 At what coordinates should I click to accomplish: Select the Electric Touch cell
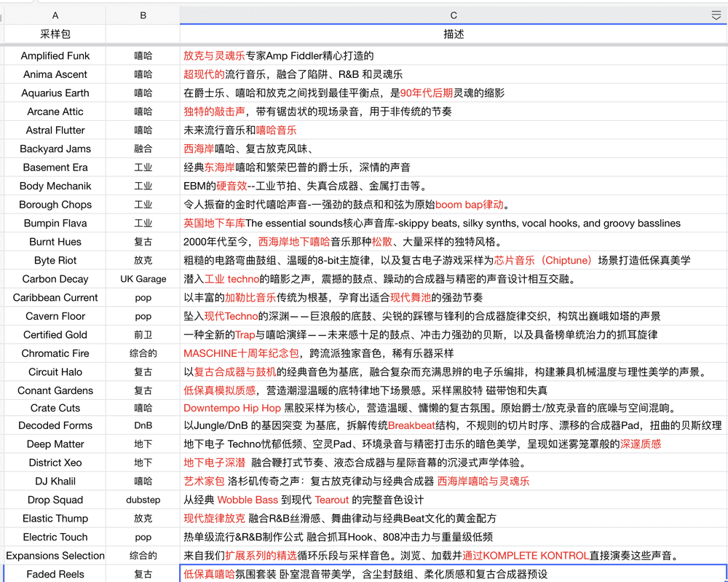pyautogui.click(x=55, y=537)
